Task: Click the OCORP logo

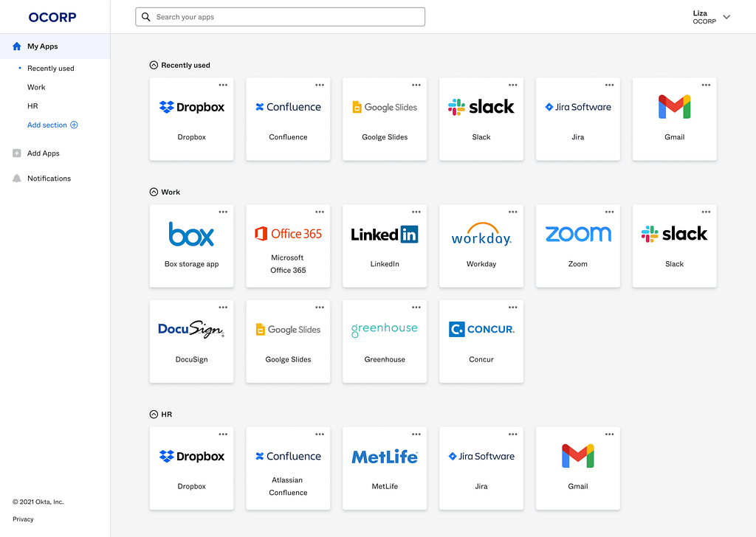Action: pos(52,18)
